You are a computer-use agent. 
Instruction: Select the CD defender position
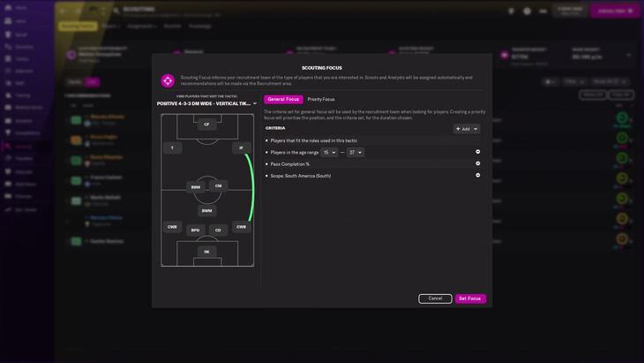[x=218, y=231]
